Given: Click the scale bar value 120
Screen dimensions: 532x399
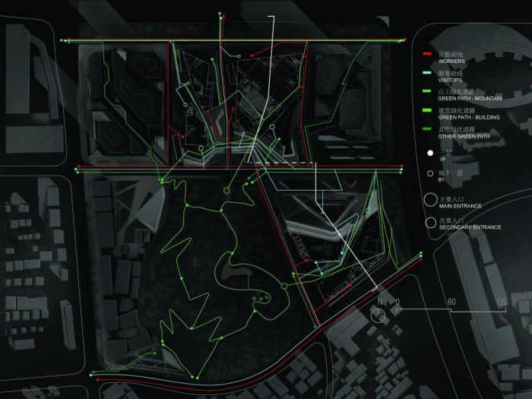Looking at the screenshot, I should point(502,302).
